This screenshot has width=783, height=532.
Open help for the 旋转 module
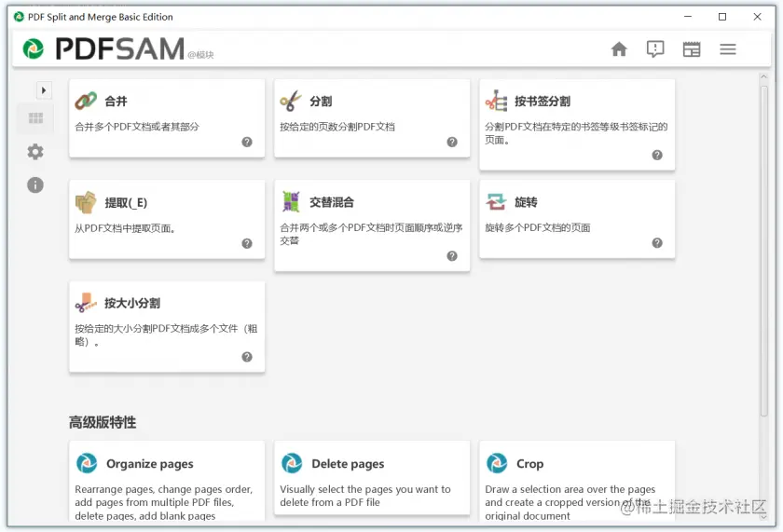(657, 243)
